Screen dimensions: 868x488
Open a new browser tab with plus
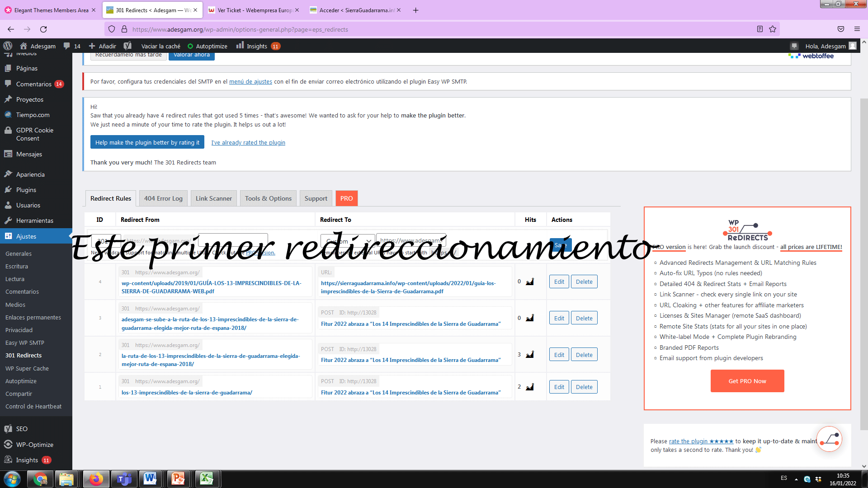tap(415, 10)
